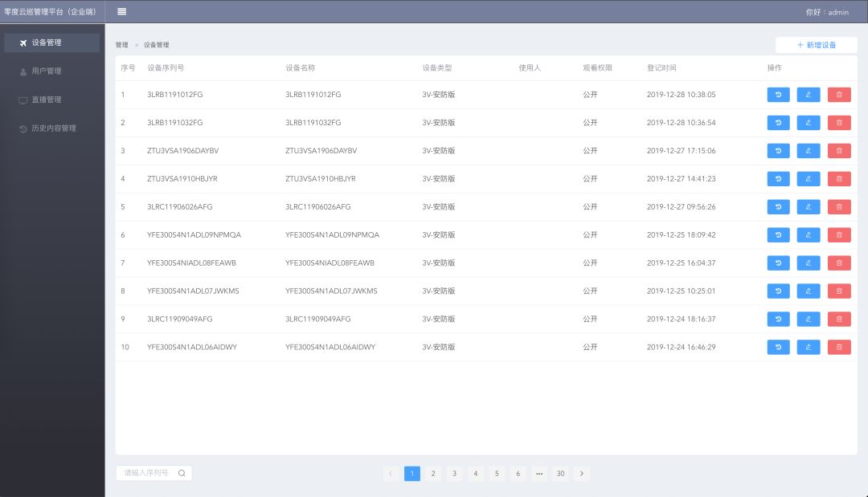This screenshot has width=868, height=497.
Task: Select 历史内容管理 sidebar item
Action: coord(53,128)
